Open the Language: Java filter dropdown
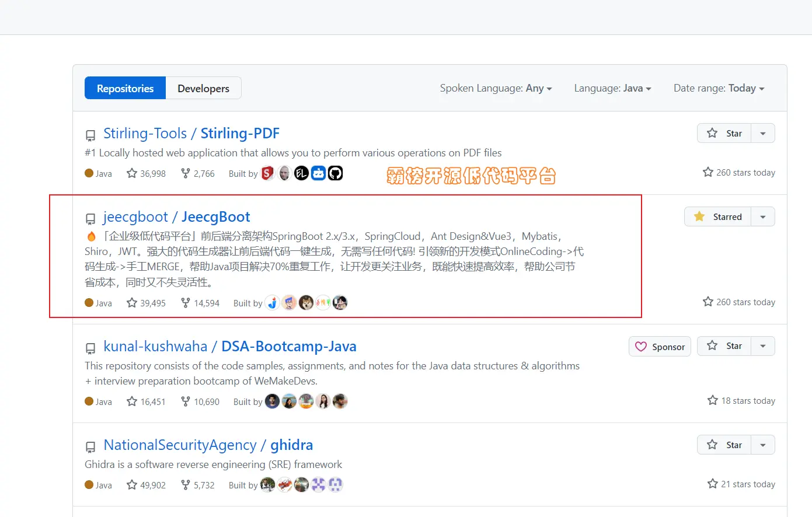Viewport: 812px width, 517px height. pyautogui.click(x=612, y=88)
